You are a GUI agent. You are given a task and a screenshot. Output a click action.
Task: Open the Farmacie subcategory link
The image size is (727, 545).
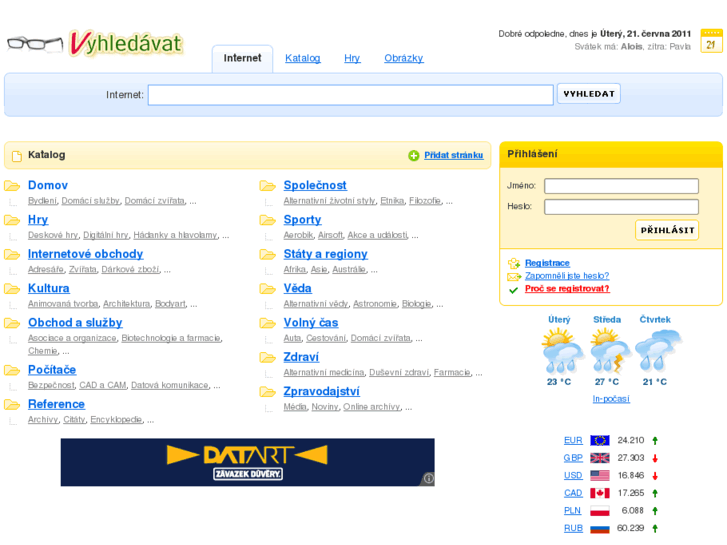click(x=452, y=372)
